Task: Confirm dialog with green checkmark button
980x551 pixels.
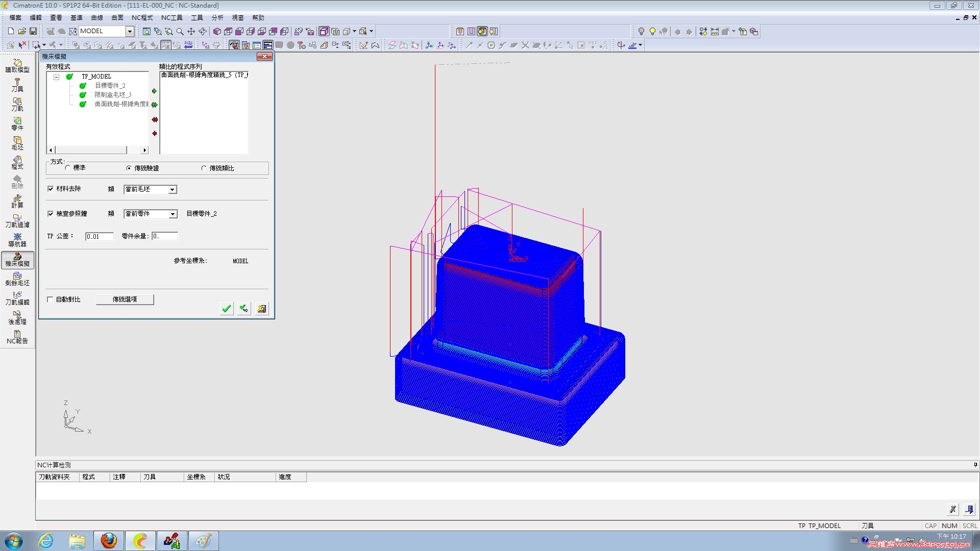Action: (226, 308)
